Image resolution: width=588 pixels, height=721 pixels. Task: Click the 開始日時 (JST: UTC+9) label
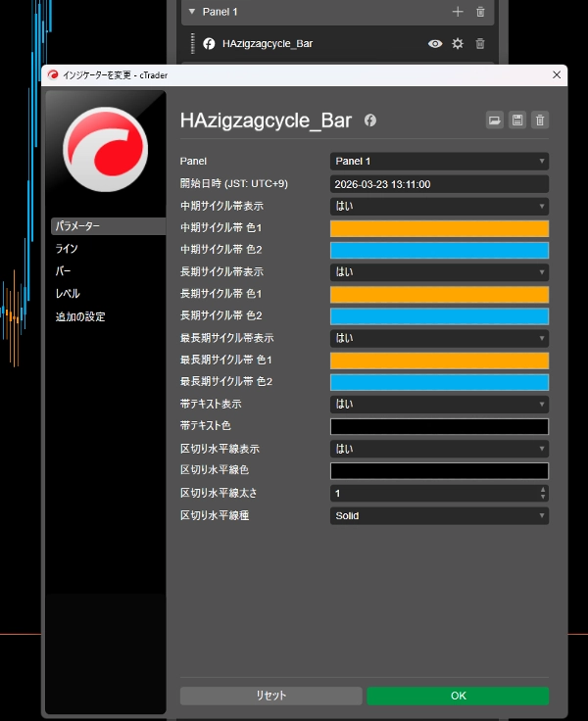point(233,184)
